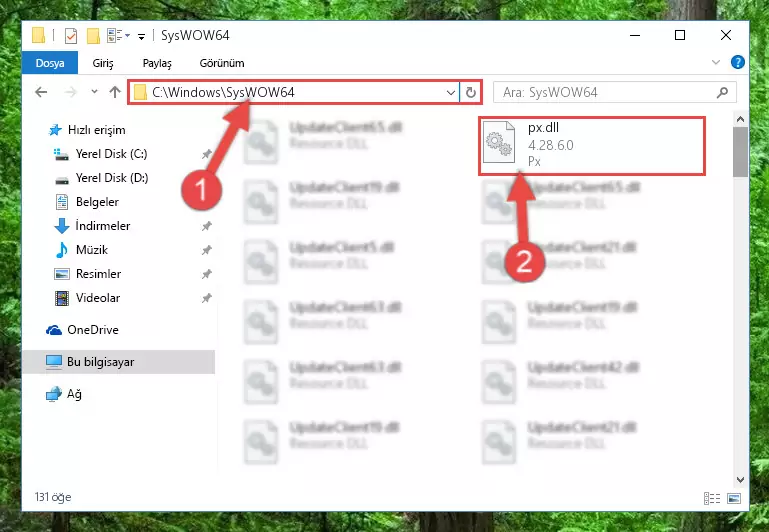
Task: Open Belgeler in the sidebar
Action: pyautogui.click(x=87, y=202)
